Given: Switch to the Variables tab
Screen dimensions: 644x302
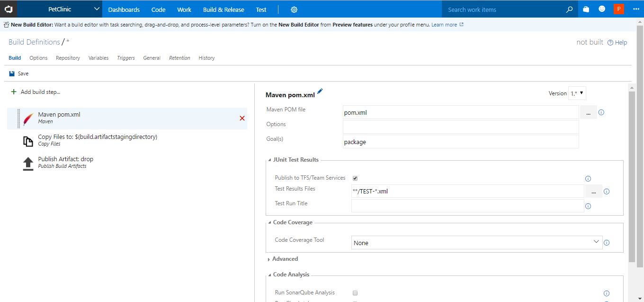Looking at the screenshot, I should click(x=98, y=58).
